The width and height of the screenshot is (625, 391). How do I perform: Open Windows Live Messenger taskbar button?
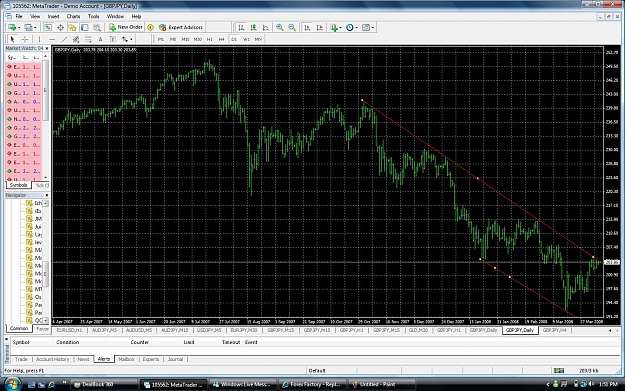coord(243,384)
